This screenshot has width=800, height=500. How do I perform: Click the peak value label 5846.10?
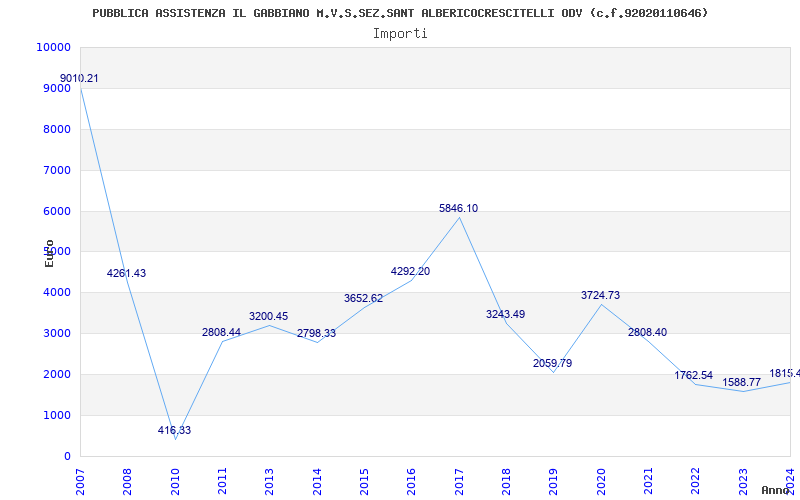pos(458,208)
